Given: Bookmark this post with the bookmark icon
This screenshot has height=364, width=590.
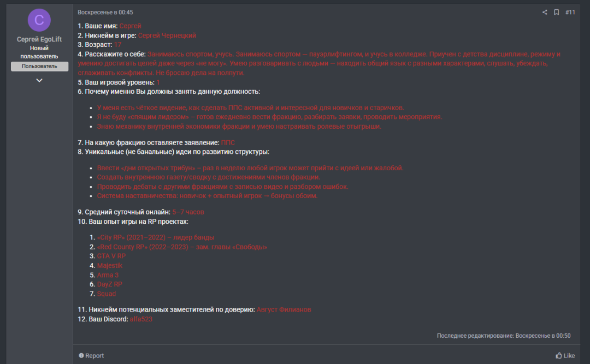Looking at the screenshot, I should pos(556,12).
